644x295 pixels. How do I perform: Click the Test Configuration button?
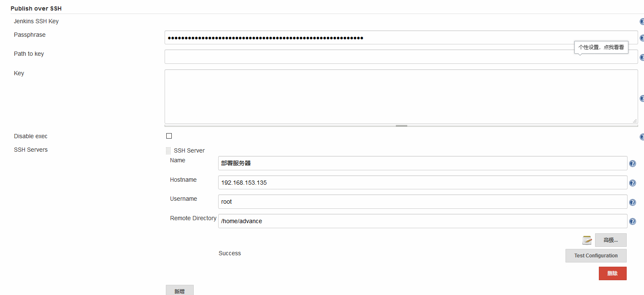point(596,256)
